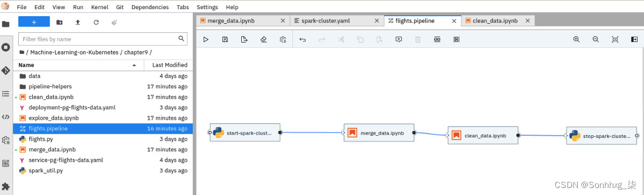Select the start-spark-cluster pipeline node
The height and width of the screenshot is (195, 644).
(x=245, y=133)
